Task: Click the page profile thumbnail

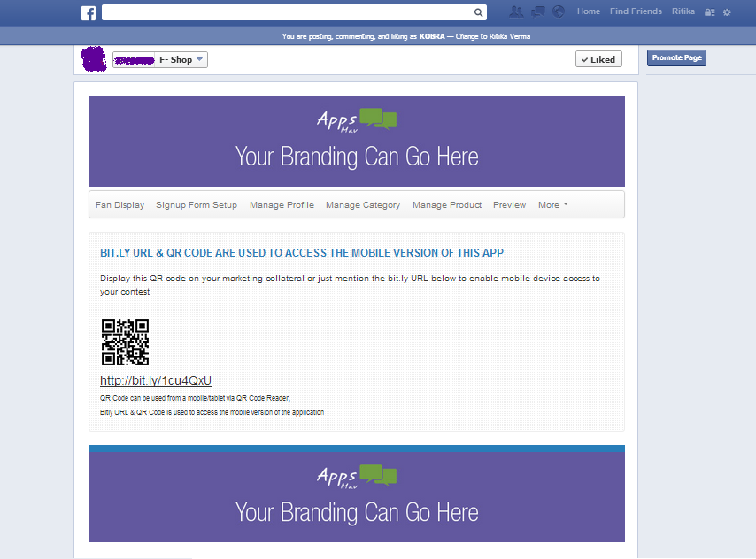Action: [94, 59]
